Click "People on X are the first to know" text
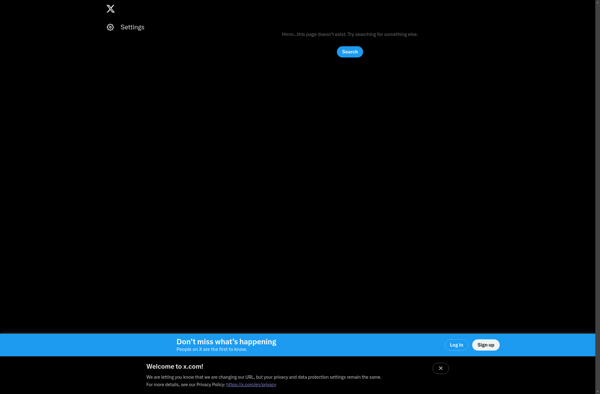The height and width of the screenshot is (394, 600). pos(212,349)
